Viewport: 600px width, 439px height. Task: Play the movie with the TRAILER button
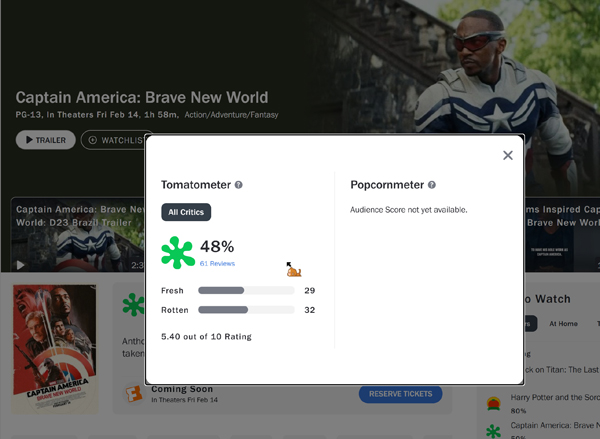(46, 140)
